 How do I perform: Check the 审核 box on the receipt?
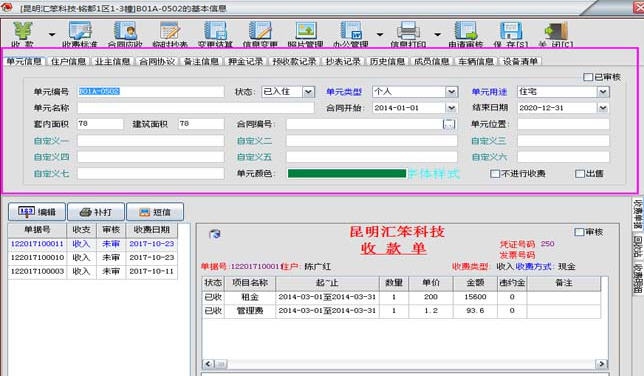pyautogui.click(x=579, y=232)
